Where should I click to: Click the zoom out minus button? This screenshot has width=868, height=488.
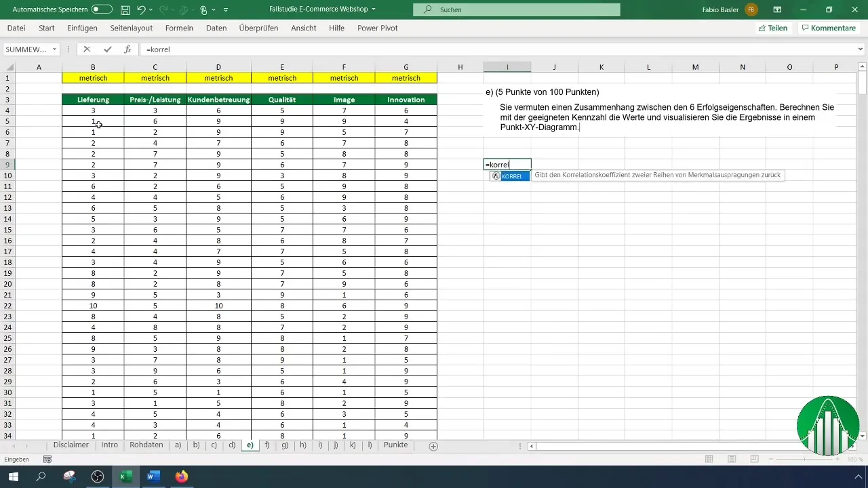[x=770, y=460]
